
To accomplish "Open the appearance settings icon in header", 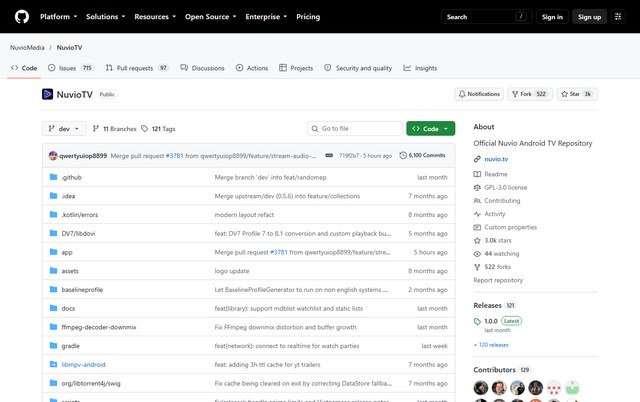I will [x=618, y=17].
